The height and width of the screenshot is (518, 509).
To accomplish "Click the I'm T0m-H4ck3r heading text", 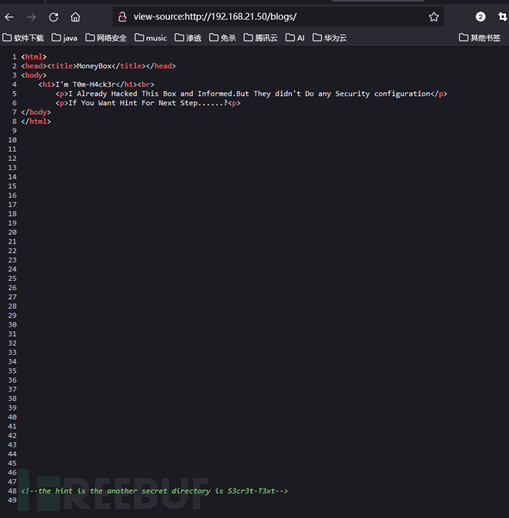I will click(x=85, y=84).
